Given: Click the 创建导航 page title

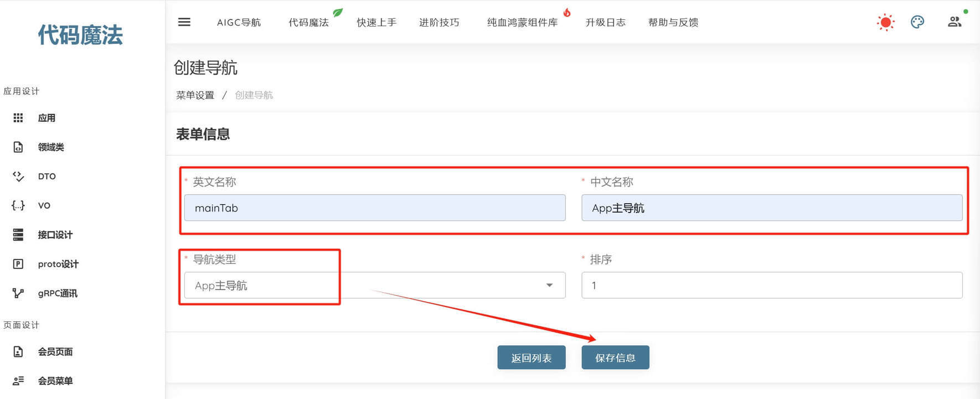Looking at the screenshot, I should 205,68.
